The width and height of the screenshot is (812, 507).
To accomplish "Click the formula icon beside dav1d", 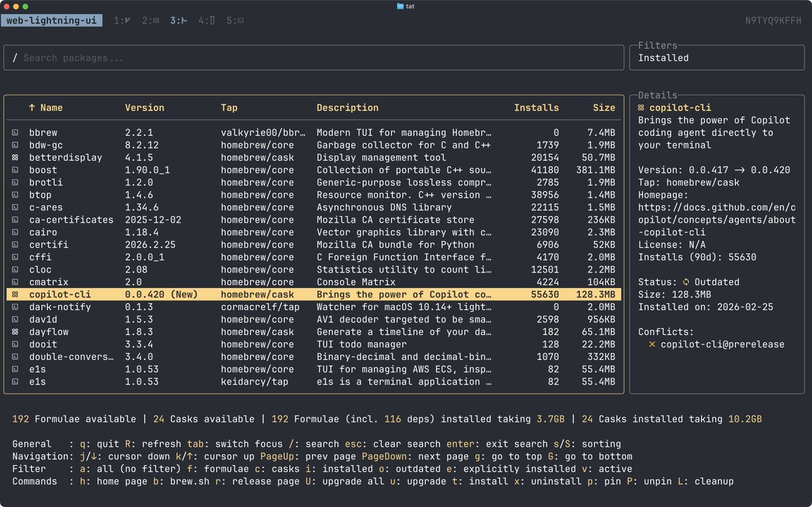I will 15,319.
